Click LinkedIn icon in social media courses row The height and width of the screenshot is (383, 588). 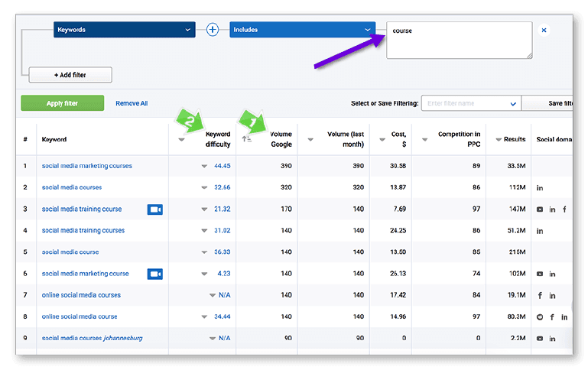point(540,188)
